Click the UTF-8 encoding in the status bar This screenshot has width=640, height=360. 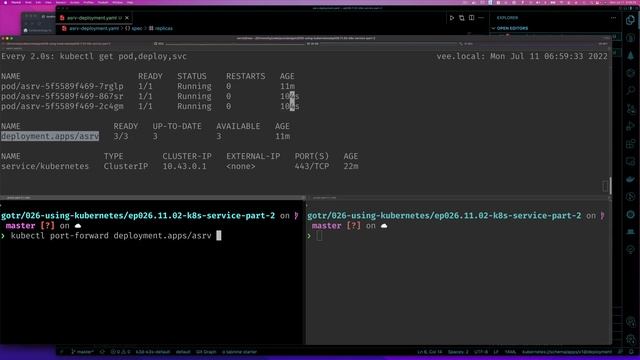pos(481,351)
